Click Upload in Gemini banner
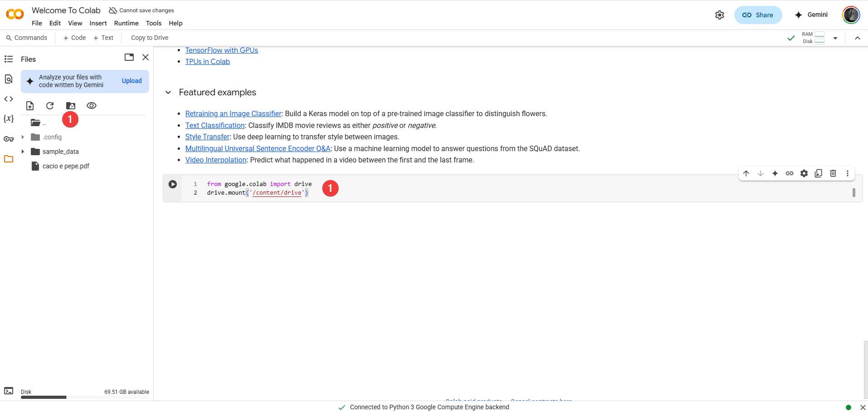 [132, 81]
